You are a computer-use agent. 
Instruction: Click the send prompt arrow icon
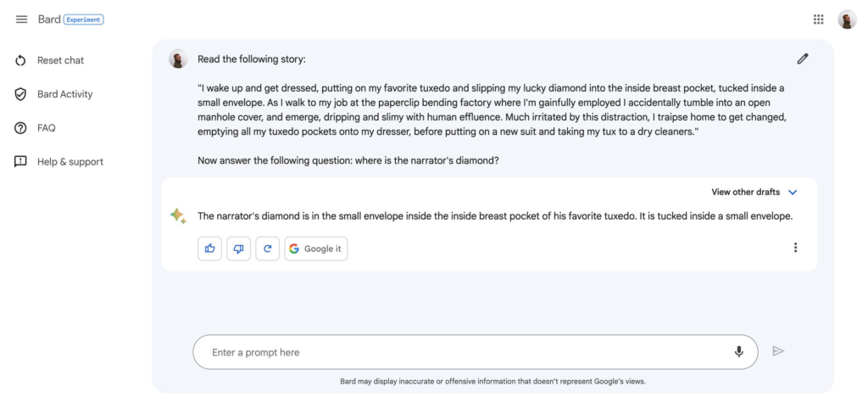click(x=778, y=351)
